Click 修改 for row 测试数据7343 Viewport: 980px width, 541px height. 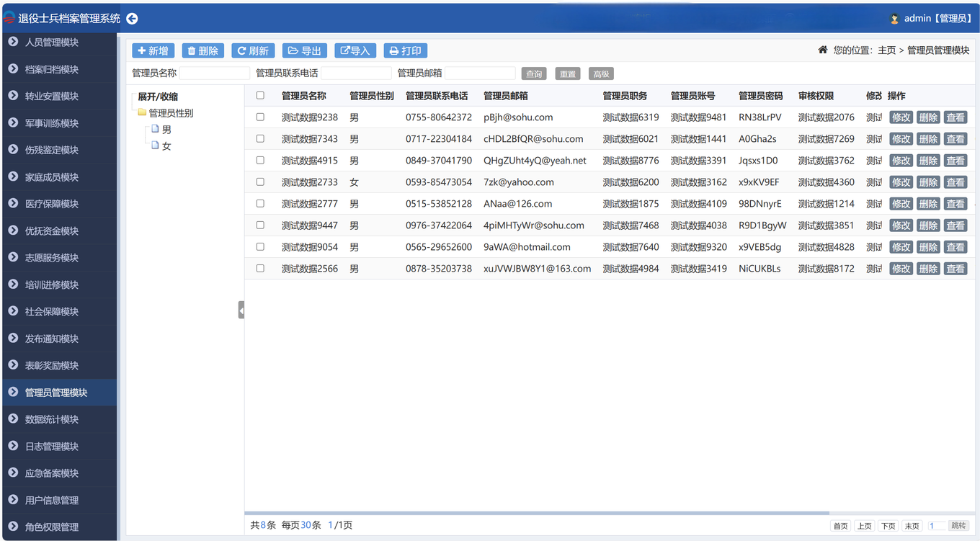[x=901, y=139]
